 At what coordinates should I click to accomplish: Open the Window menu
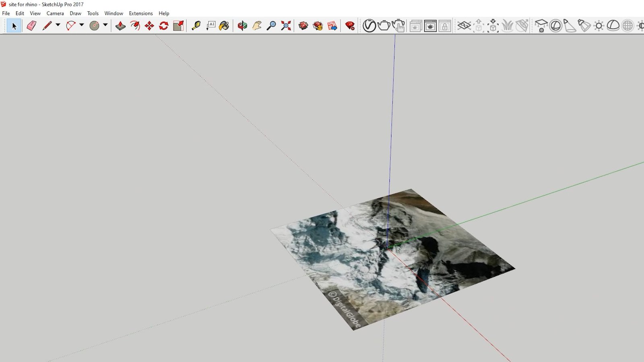pyautogui.click(x=114, y=13)
